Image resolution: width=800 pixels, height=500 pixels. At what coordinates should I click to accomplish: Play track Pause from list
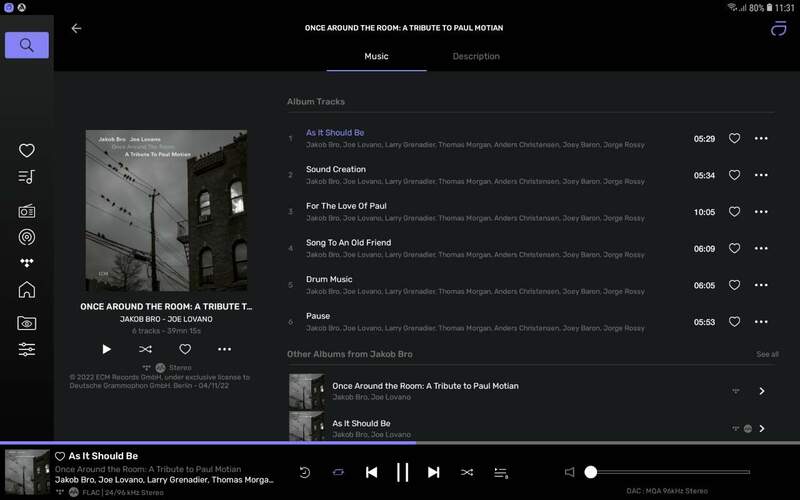pyautogui.click(x=318, y=316)
